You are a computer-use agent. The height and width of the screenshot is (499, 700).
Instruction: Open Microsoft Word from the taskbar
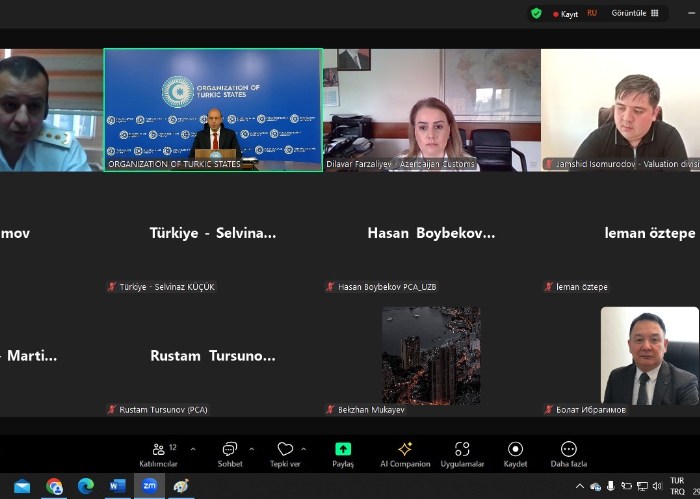(x=117, y=486)
